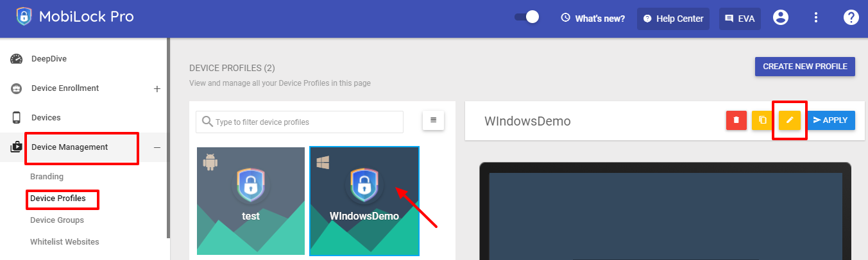The height and width of the screenshot is (260, 868).
Task: Collapse Device Management with the minus icon
Action: tap(157, 147)
